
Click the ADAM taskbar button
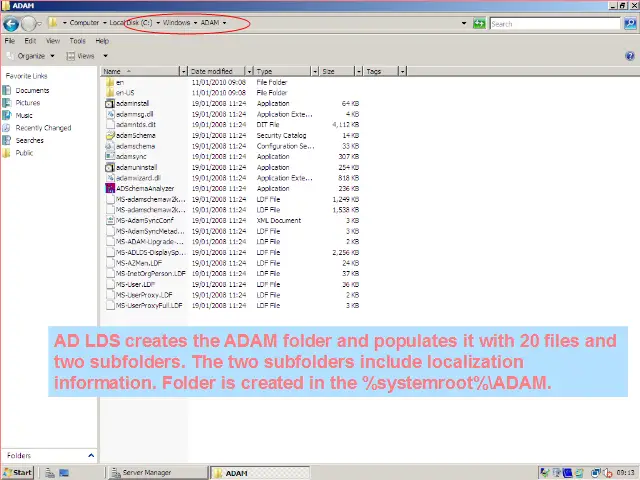tap(260, 473)
